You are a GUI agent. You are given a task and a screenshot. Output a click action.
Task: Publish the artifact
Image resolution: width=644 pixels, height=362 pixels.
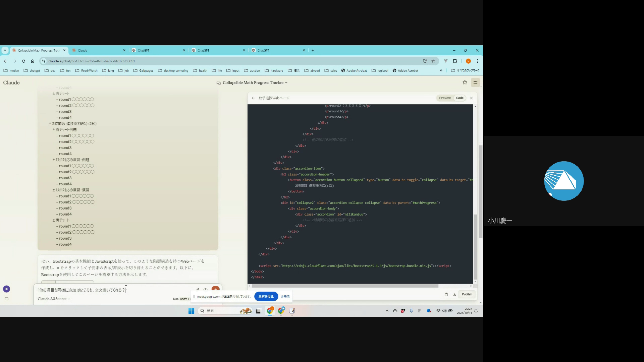[x=467, y=294]
